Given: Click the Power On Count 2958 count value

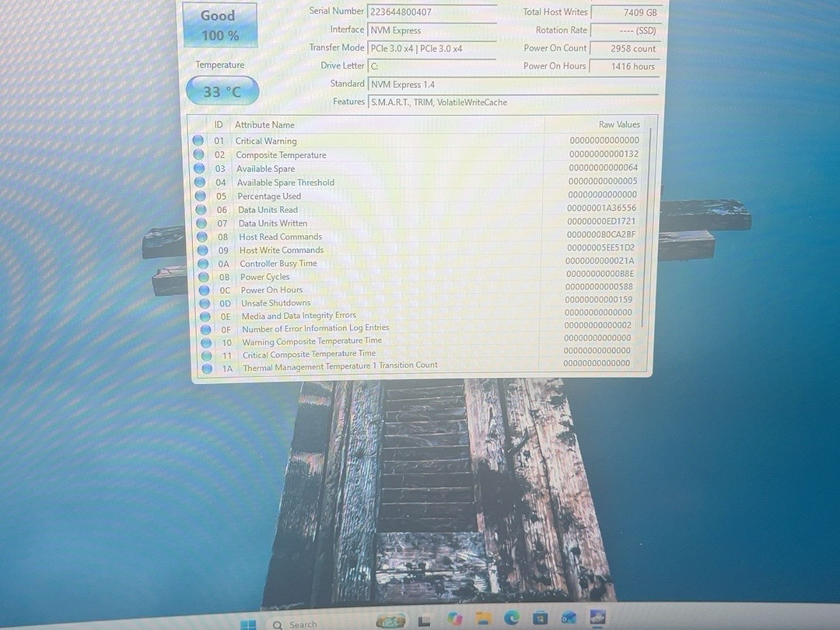Looking at the screenshot, I should (625, 48).
